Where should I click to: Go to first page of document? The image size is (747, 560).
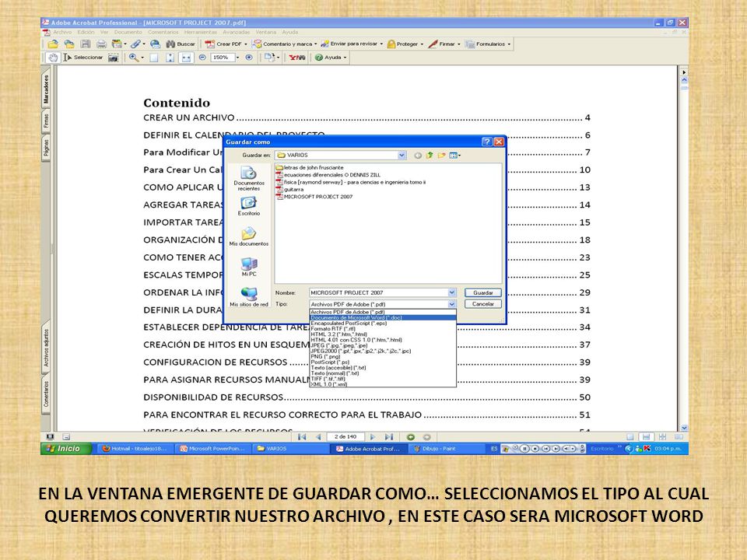302,437
